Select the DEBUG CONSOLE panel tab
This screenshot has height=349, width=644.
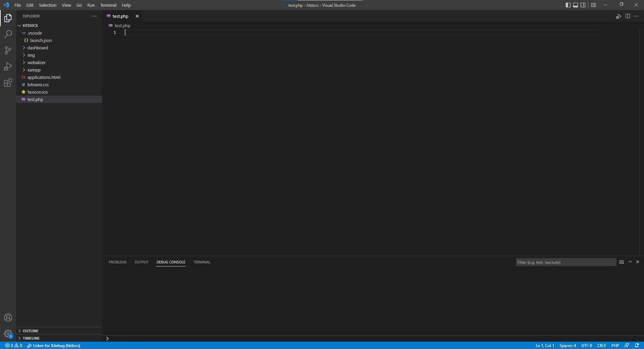[171, 262]
